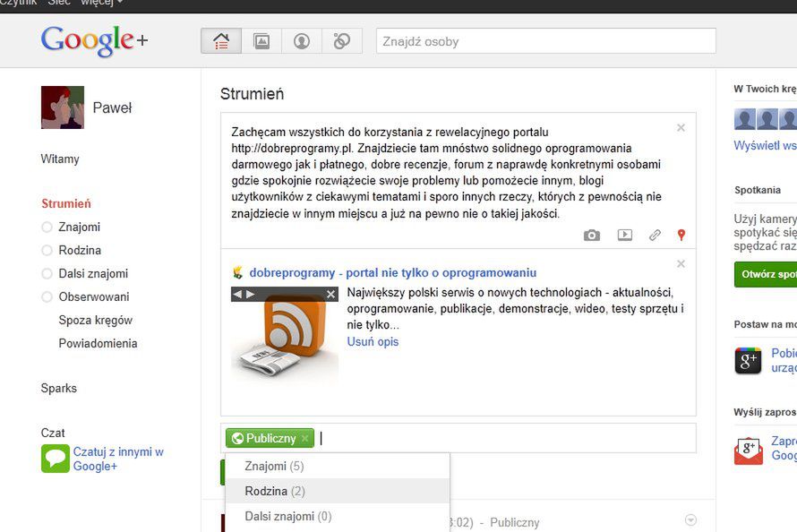The image size is (797, 532).
Task: Click the Wyświetl wszystkich link
Action: 765,145
